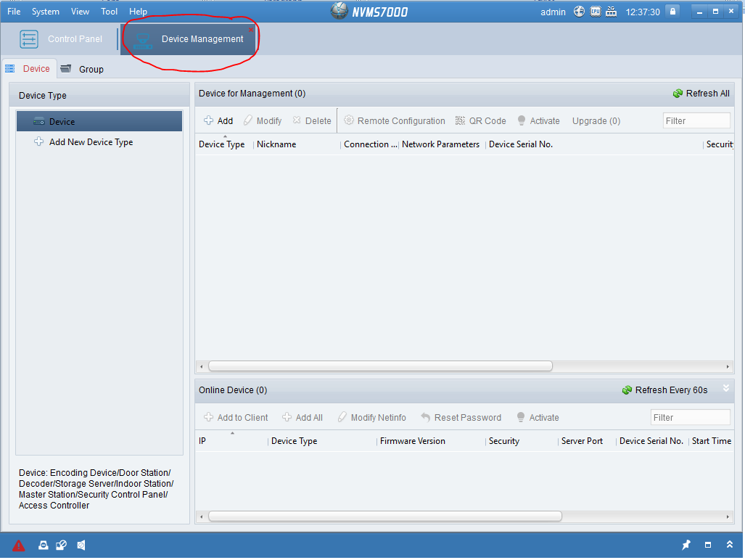Sort by Device Serial No. in management table
Screen dimensions: 745x560
[x=521, y=144]
